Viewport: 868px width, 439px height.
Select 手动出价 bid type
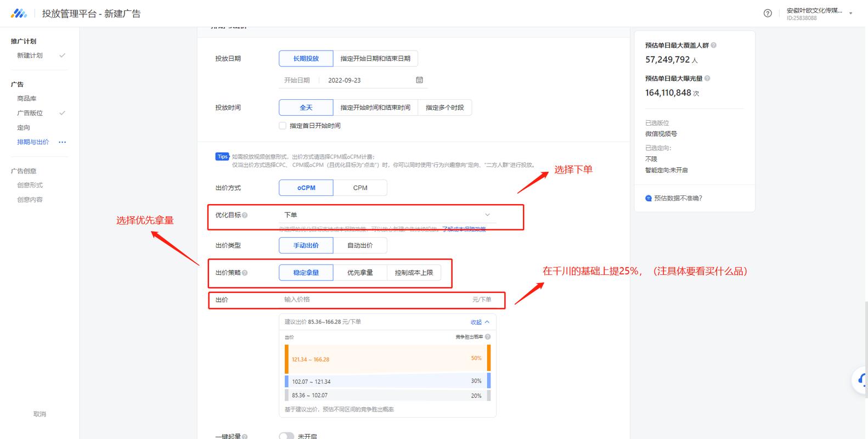pos(306,245)
